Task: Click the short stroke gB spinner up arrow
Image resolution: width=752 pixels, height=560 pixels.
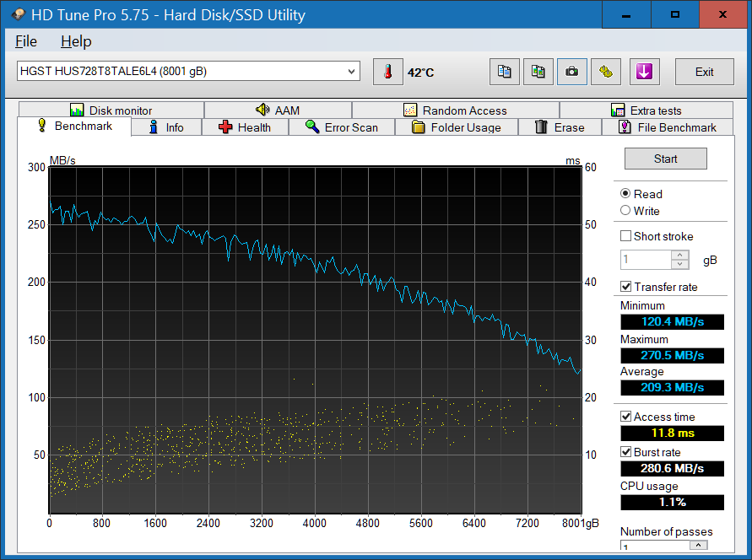Action: click(678, 256)
